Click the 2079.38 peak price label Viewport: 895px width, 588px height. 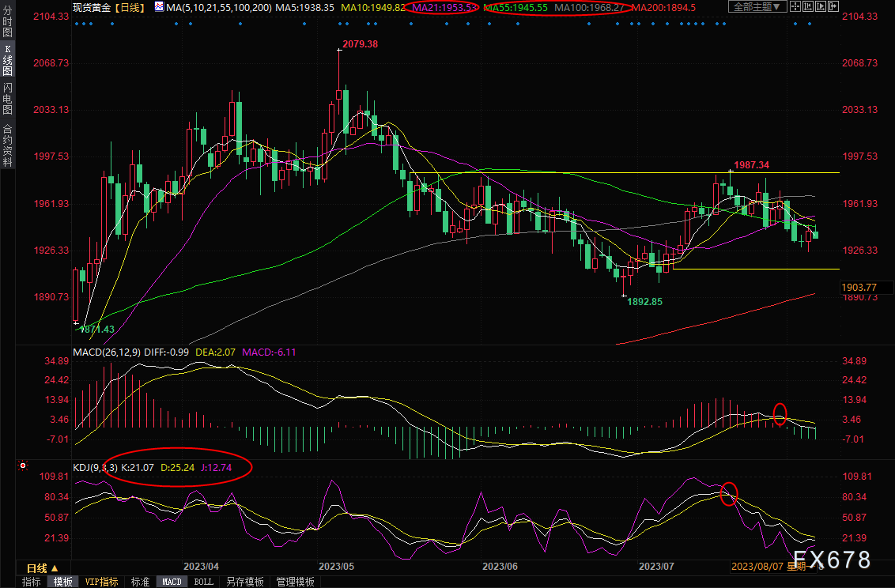(360, 44)
